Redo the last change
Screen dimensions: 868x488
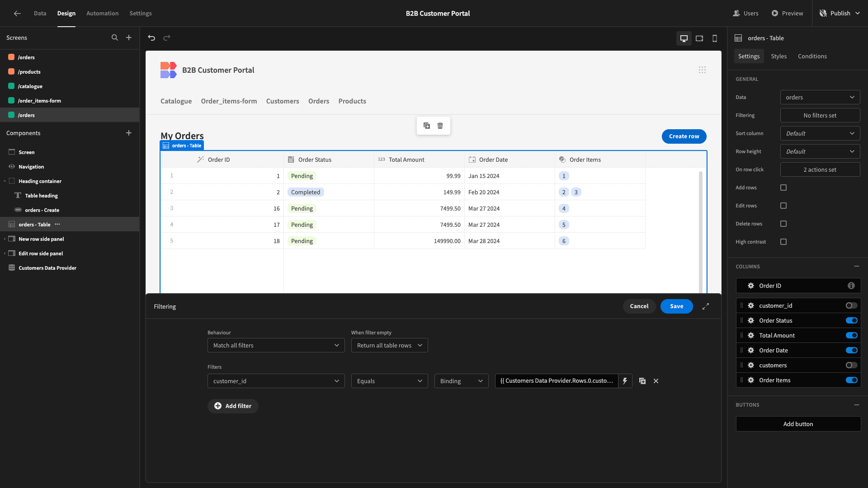pyautogui.click(x=167, y=38)
